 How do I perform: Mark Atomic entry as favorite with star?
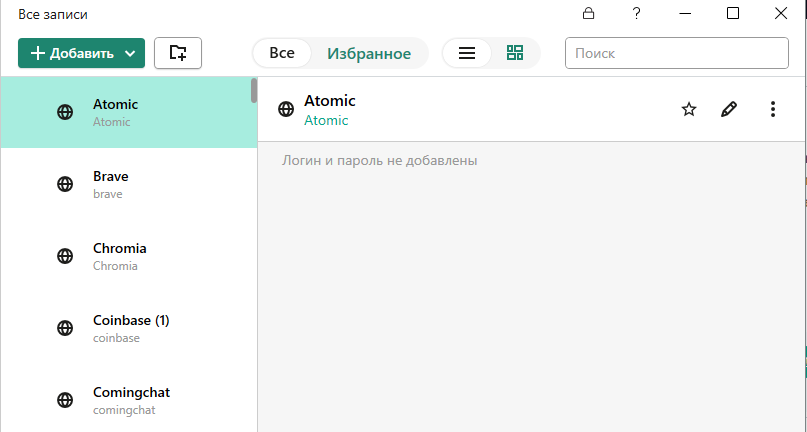[689, 109]
